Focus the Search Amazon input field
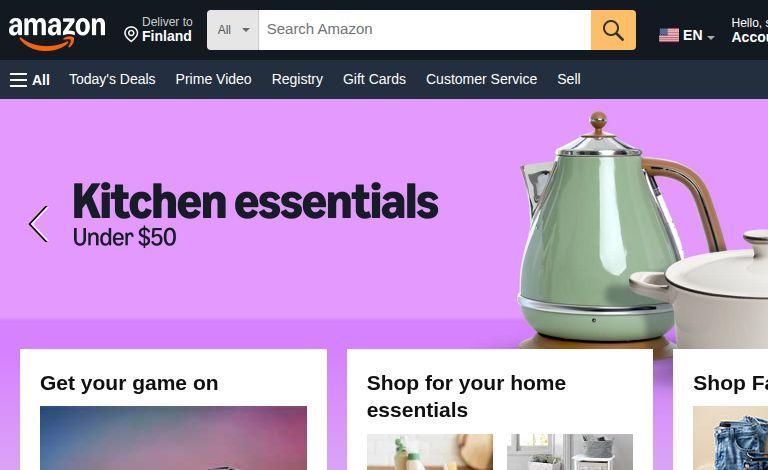 coord(425,30)
